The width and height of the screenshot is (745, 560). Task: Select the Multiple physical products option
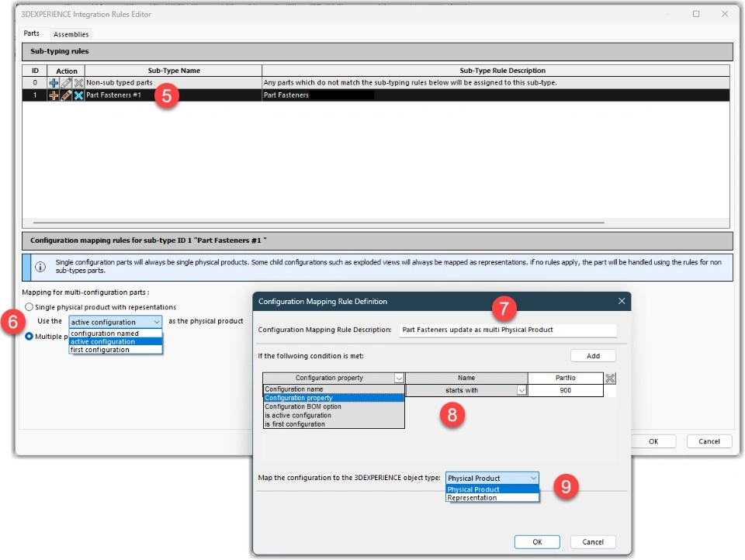pyautogui.click(x=29, y=337)
